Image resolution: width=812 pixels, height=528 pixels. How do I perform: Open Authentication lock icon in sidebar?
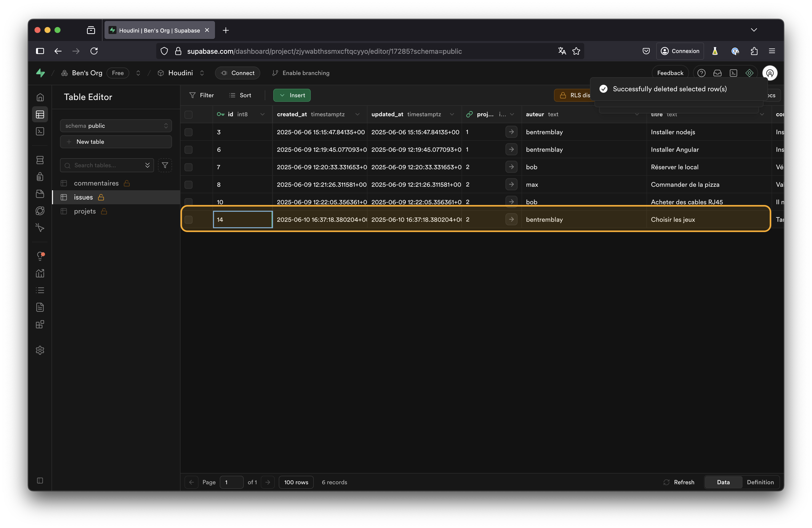(x=40, y=177)
